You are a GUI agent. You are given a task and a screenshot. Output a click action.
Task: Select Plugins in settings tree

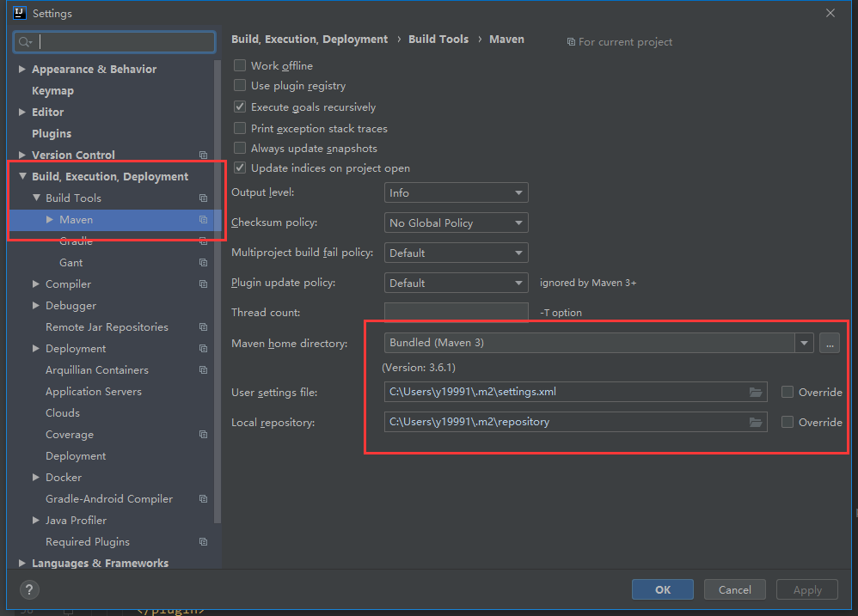click(52, 134)
